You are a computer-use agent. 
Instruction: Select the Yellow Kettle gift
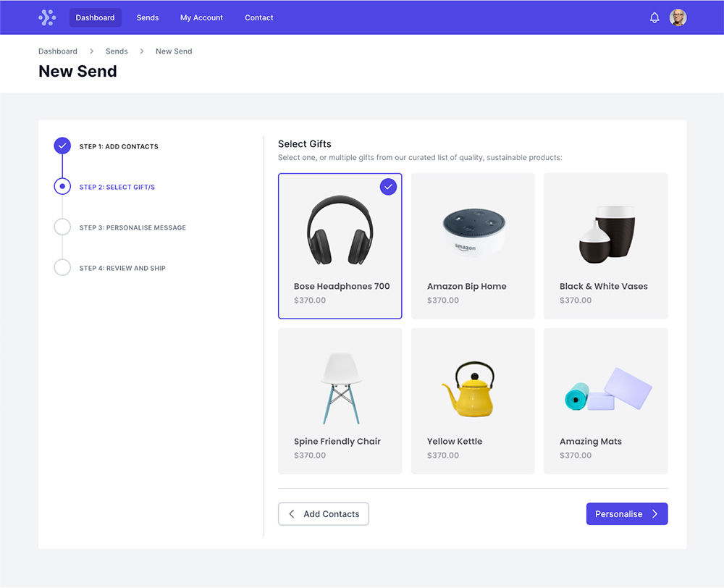pos(473,400)
